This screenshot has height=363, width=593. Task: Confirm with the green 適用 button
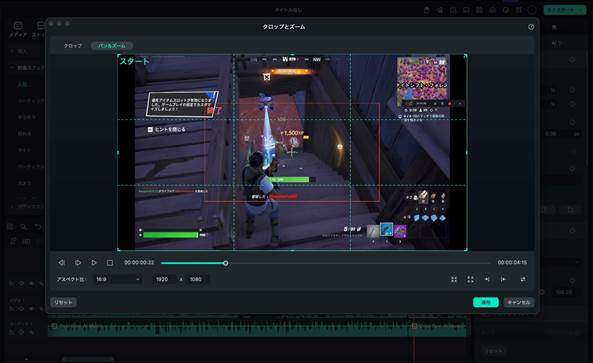(486, 302)
